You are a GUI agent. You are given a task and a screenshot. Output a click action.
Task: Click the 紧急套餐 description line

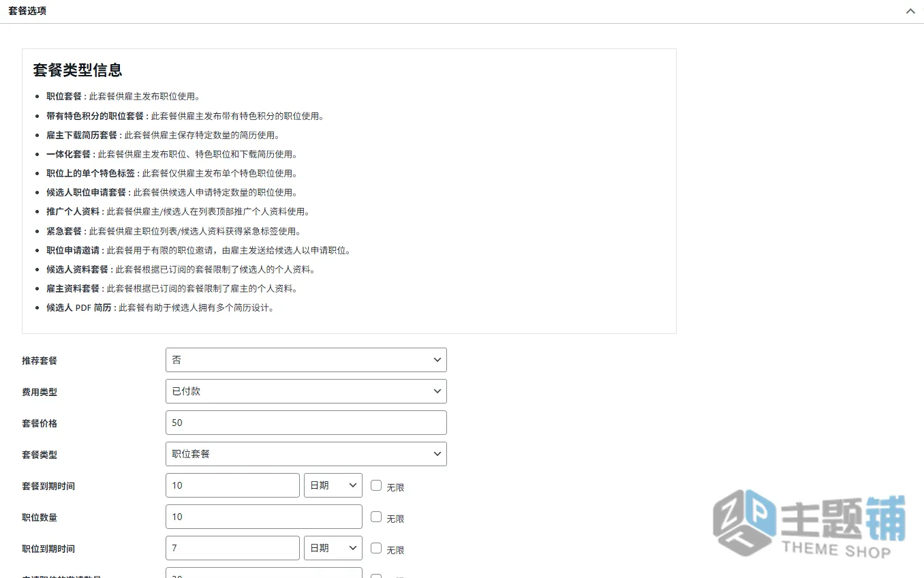[x=174, y=231]
